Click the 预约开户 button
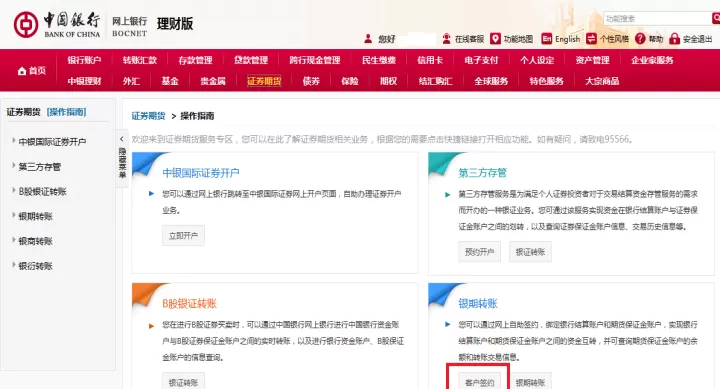The width and height of the screenshot is (720, 389). 479,252
